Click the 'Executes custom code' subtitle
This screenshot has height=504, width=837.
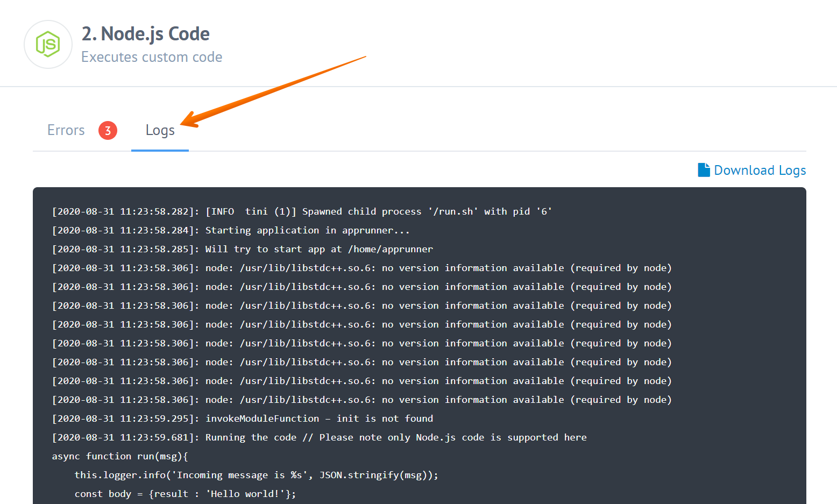tap(152, 57)
